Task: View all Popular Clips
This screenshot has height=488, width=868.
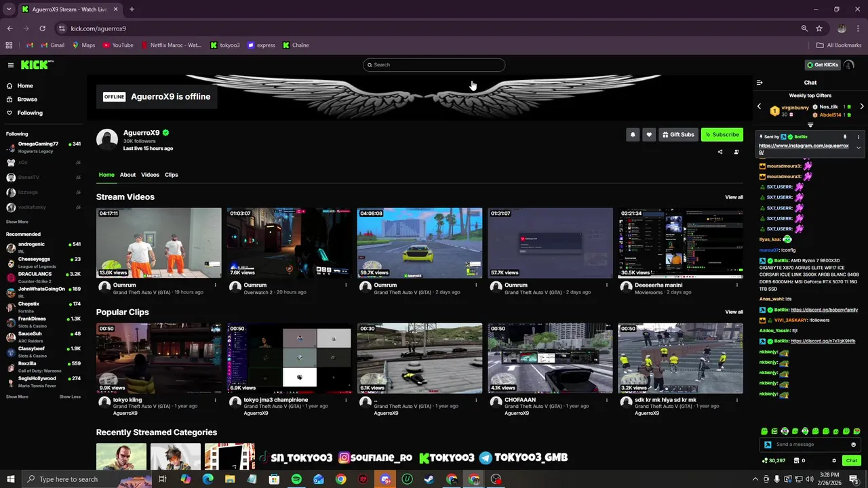Action: tap(734, 312)
